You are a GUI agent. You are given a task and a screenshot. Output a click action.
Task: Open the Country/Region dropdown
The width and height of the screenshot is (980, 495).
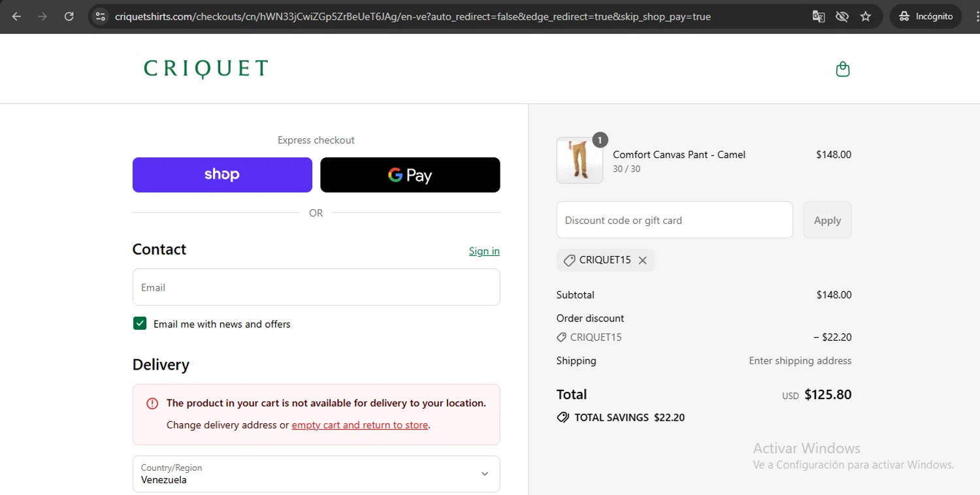click(316, 473)
